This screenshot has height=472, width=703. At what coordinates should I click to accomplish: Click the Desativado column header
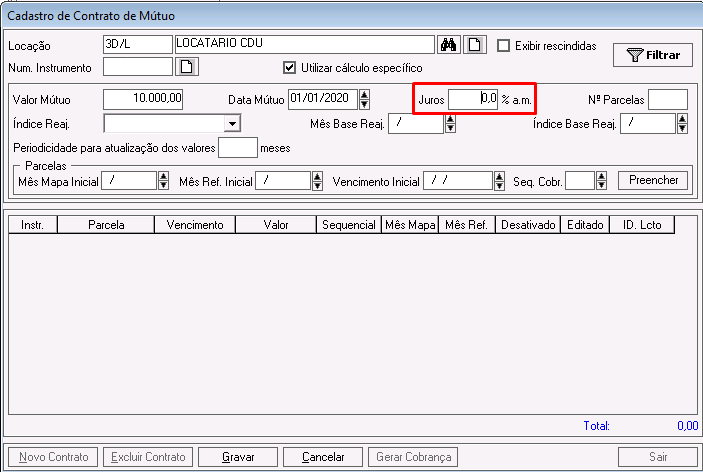pyautogui.click(x=528, y=225)
